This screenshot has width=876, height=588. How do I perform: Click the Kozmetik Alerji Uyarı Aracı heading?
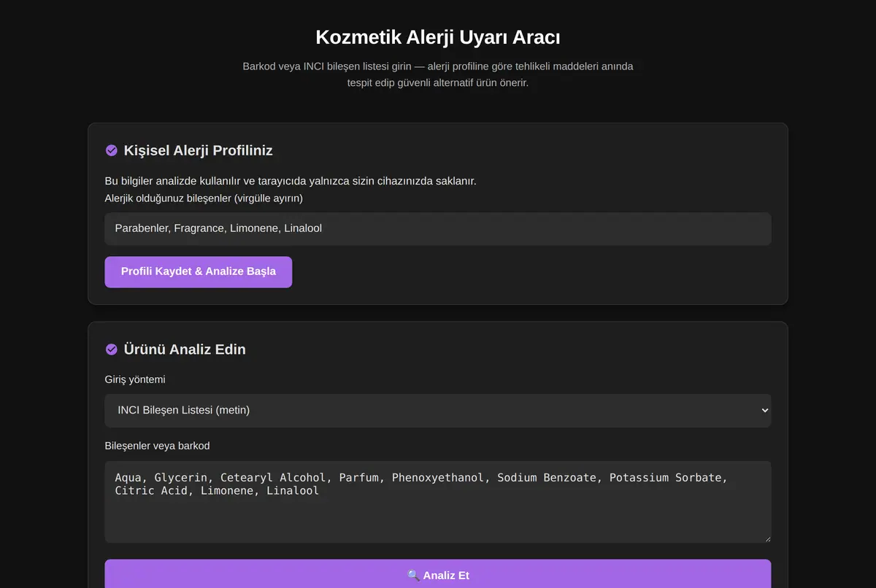[x=438, y=37]
